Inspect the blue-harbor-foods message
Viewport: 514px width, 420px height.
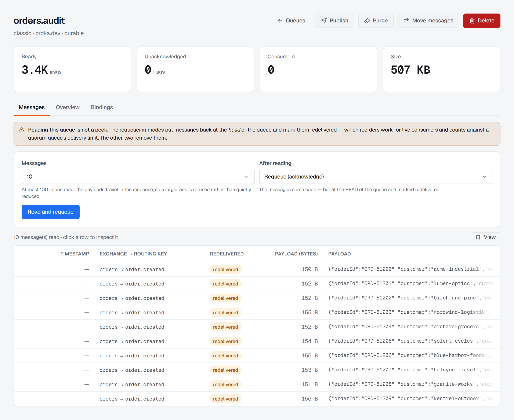257,356
